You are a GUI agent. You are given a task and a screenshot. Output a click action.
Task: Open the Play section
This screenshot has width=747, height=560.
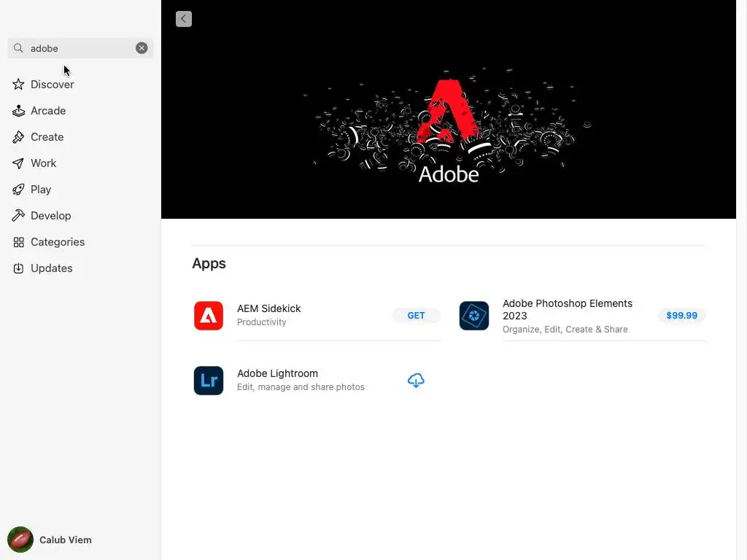(41, 190)
